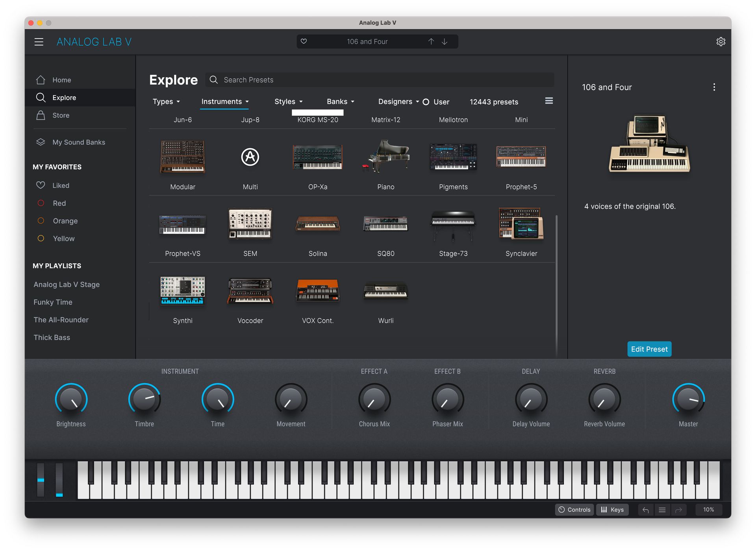Click the Delay Volume knob

tap(531, 399)
